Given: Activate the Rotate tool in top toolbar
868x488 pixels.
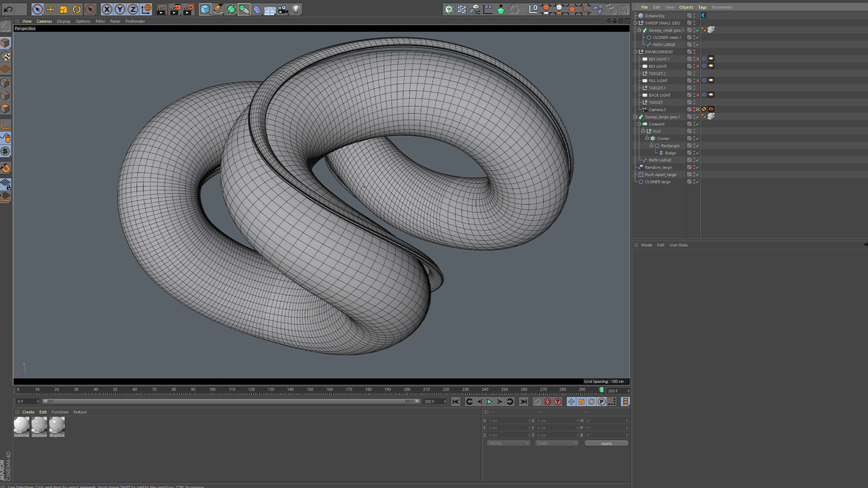Looking at the screenshot, I should 76,9.
